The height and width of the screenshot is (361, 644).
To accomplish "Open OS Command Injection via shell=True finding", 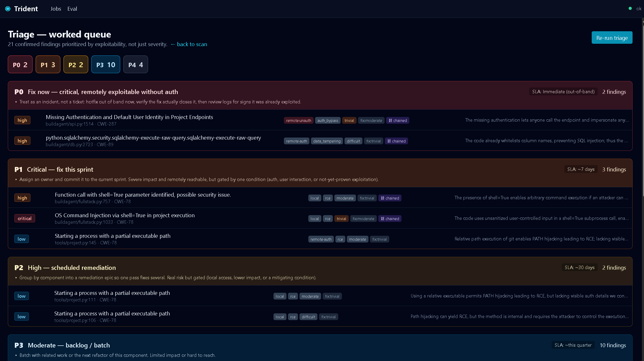I will 125,215.
